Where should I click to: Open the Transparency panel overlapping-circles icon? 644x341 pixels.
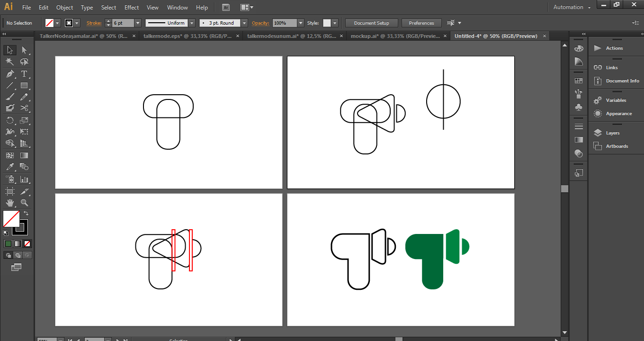579,153
